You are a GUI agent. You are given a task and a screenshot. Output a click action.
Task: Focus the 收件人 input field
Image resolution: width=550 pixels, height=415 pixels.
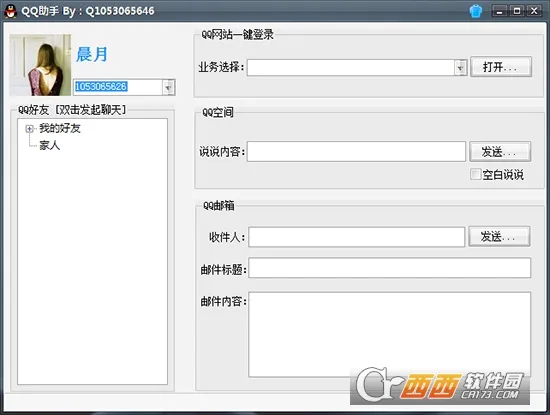[x=357, y=237]
